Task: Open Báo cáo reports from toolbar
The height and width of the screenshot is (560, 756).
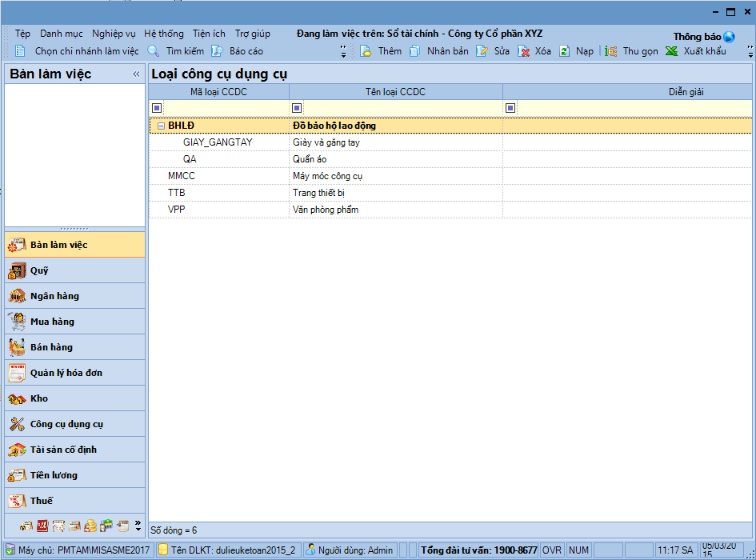Action: click(217, 51)
